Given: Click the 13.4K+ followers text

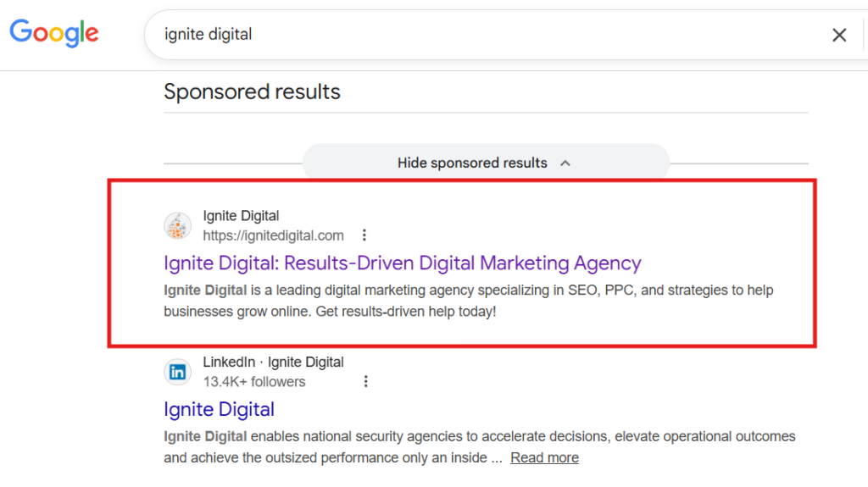Looking at the screenshot, I should [253, 382].
